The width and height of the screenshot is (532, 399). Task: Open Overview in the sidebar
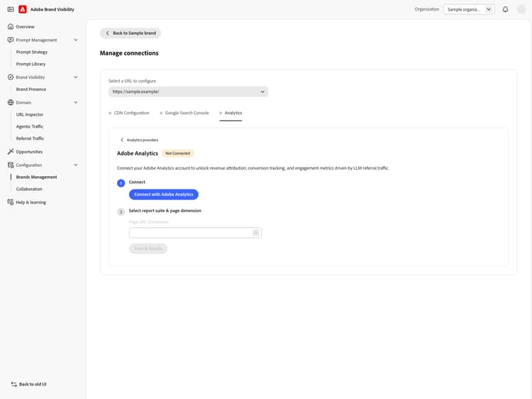click(25, 26)
